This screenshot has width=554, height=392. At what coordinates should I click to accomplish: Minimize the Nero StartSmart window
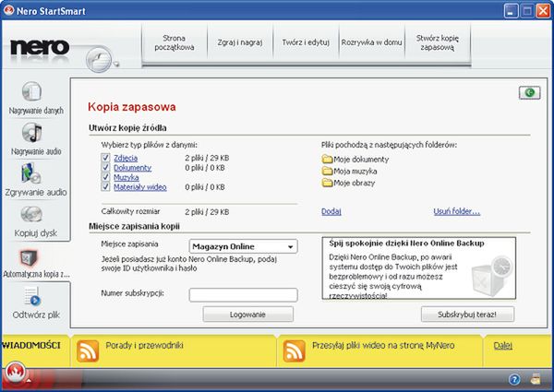pos(511,10)
